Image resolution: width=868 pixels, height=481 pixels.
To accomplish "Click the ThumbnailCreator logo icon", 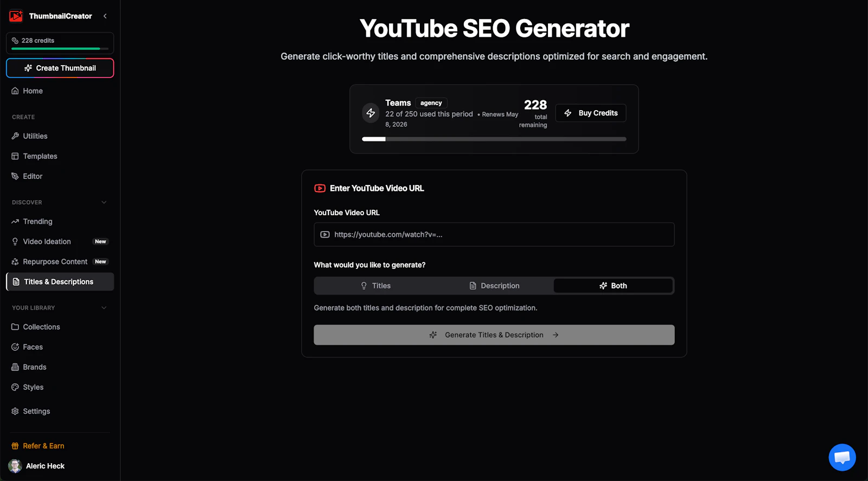I will (x=16, y=16).
